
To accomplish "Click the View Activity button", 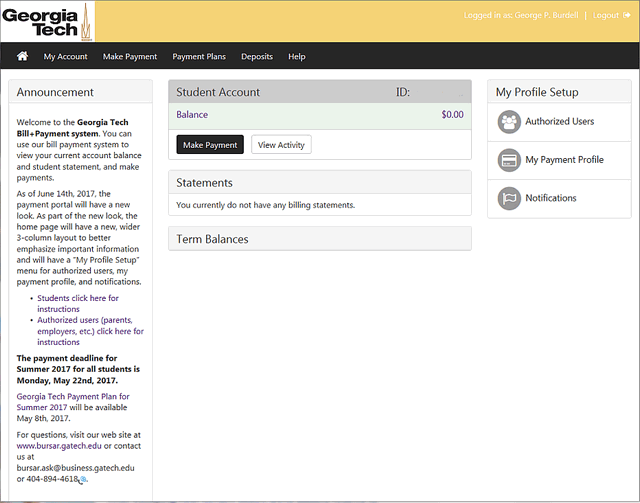I will pos(281,145).
